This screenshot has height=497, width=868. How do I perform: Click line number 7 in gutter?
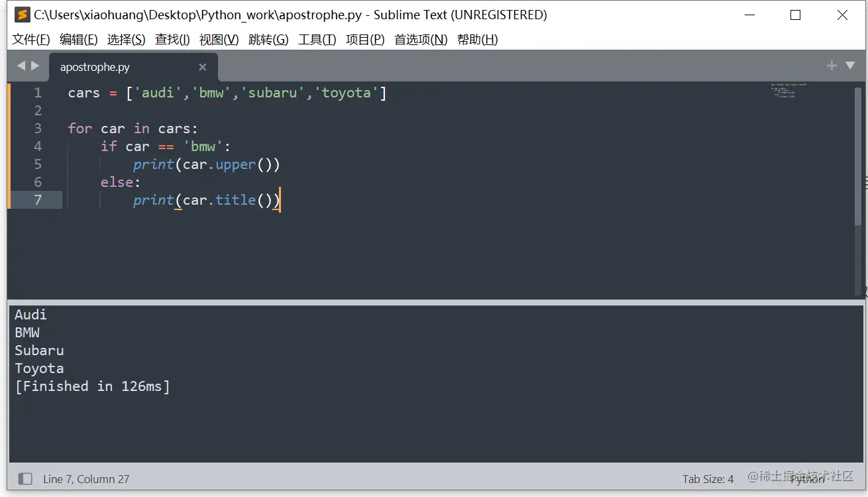point(38,200)
